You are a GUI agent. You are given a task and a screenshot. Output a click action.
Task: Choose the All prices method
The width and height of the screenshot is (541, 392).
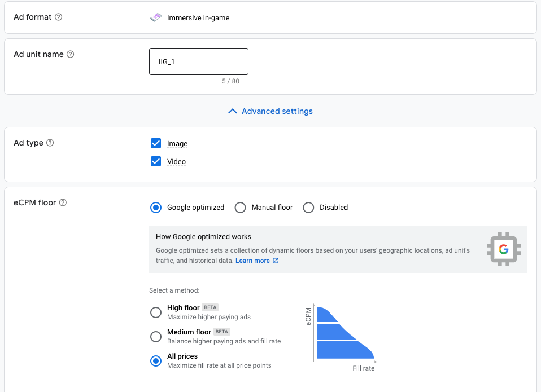click(x=156, y=361)
